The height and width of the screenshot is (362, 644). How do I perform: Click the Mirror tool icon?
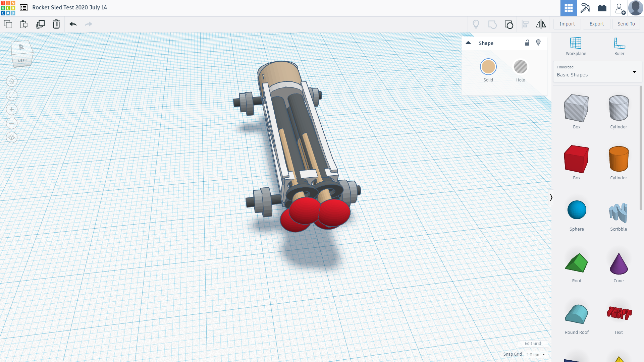[541, 24]
